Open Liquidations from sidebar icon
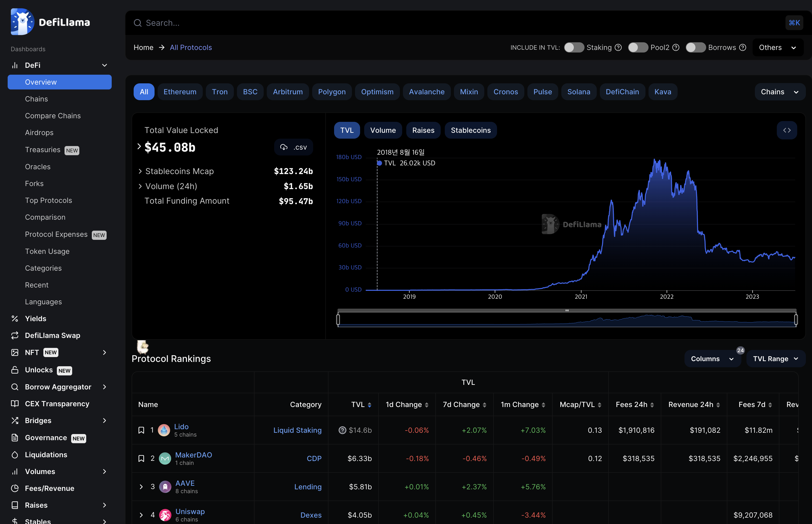 (x=15, y=455)
